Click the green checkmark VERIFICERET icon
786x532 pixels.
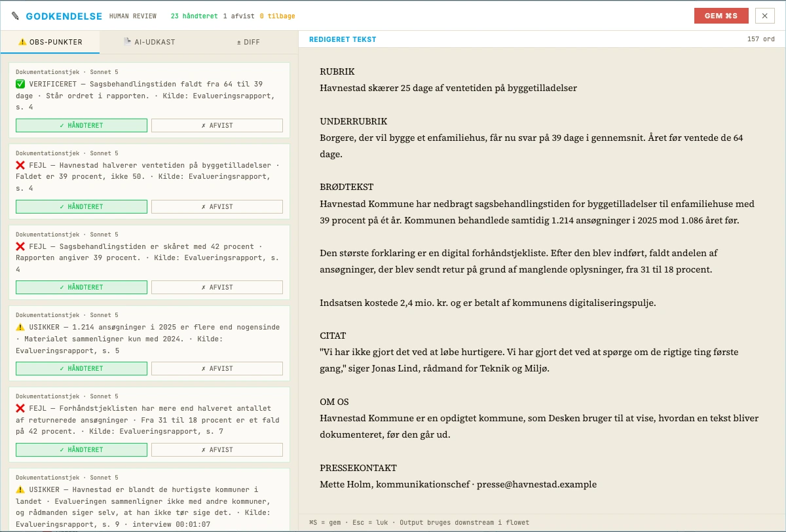click(x=20, y=85)
